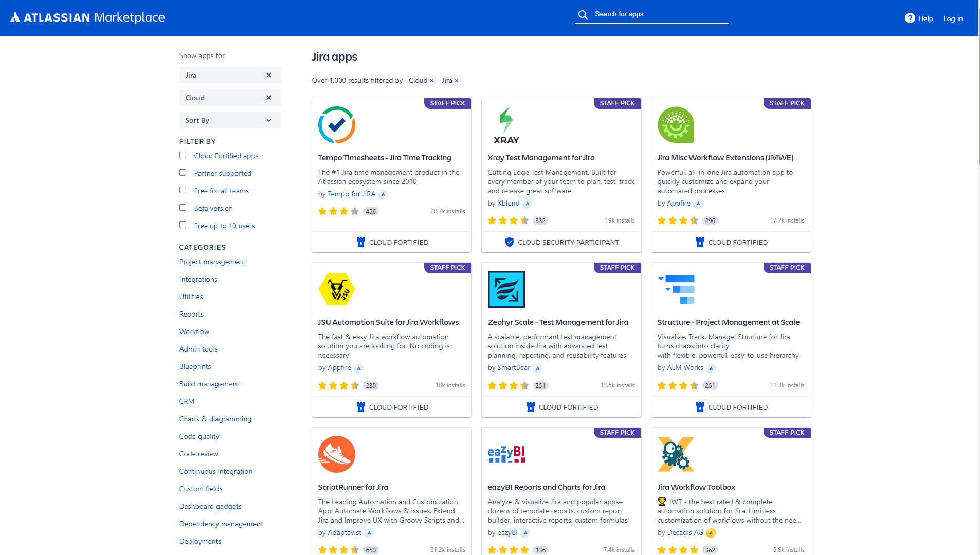Check the Free for all teams filter
980x555 pixels.
click(183, 190)
